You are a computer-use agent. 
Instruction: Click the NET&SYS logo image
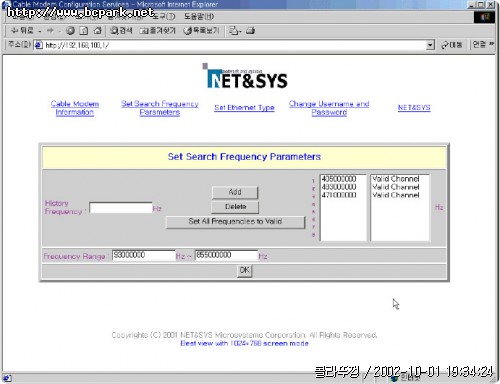[x=245, y=76]
